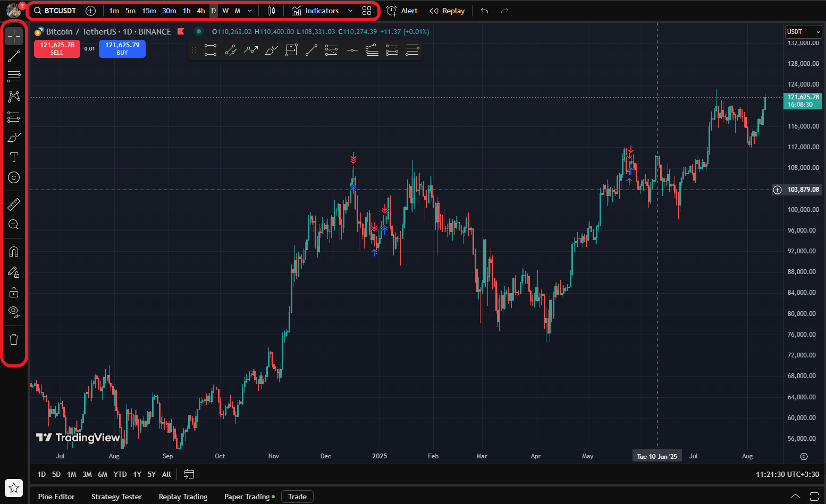Collapse the bottom panel with chevron
This screenshot has height=504, width=826.
(x=795, y=497)
